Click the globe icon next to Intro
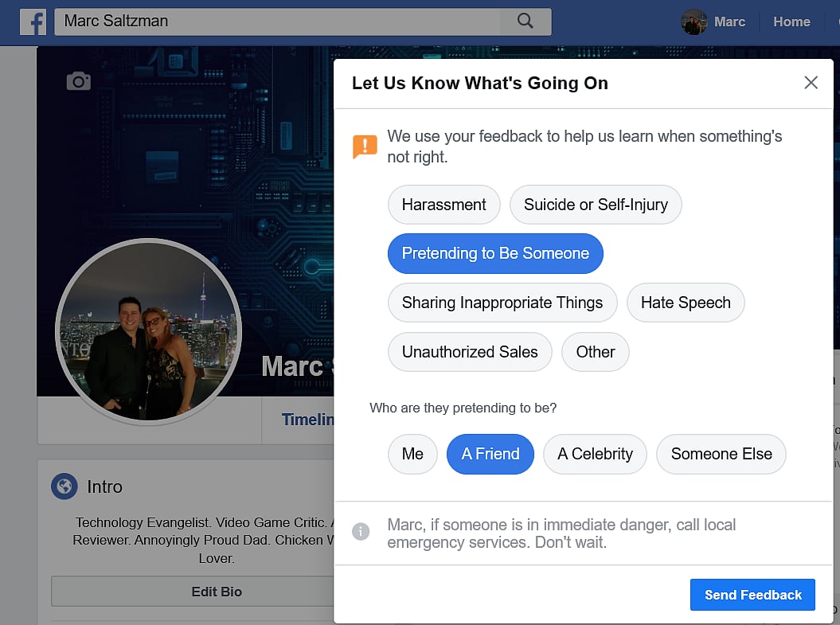Viewport: 840px width, 625px height. (x=63, y=486)
